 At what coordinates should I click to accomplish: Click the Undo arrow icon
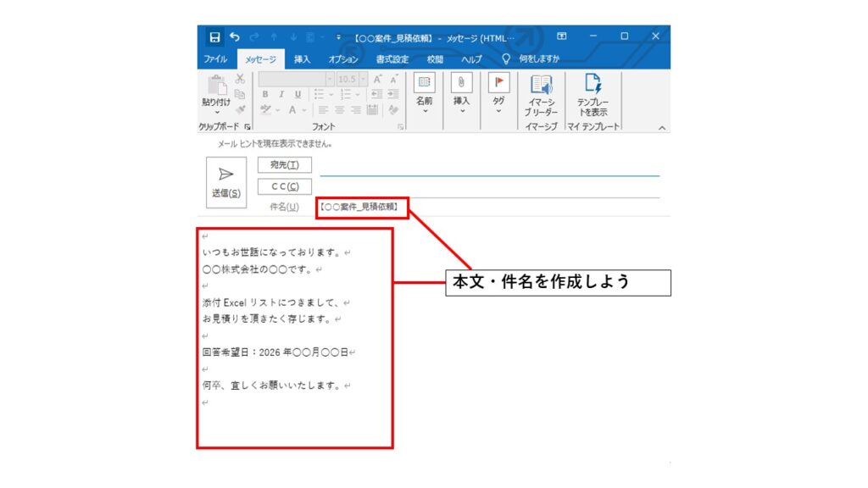tap(235, 37)
